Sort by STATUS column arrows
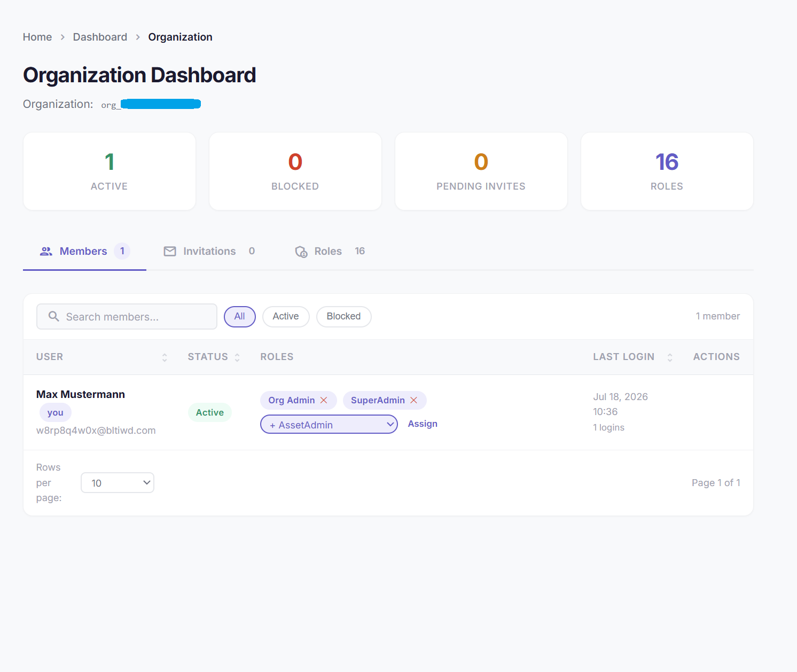This screenshot has width=797, height=672. tap(237, 357)
